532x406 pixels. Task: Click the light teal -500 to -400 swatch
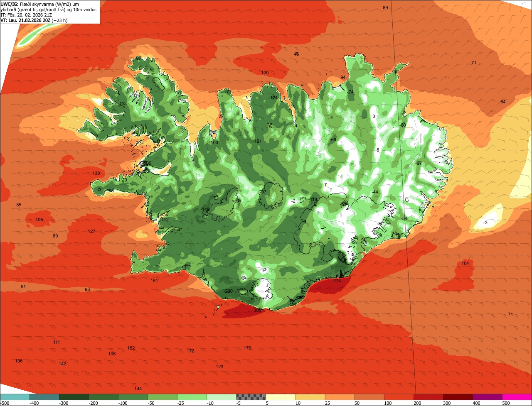(x=15, y=397)
